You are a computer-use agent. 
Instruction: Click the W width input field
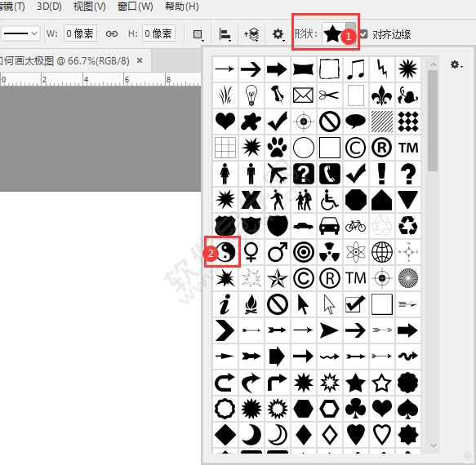[x=80, y=33]
